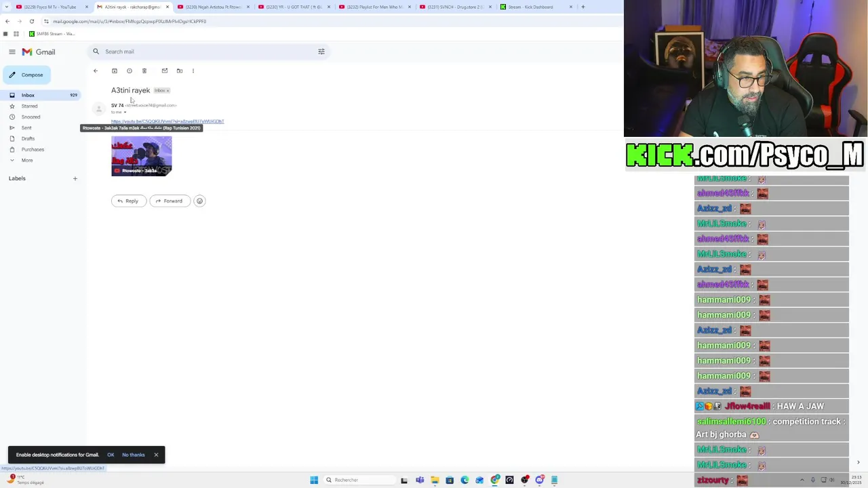Show advanced search options icon
The width and height of the screenshot is (868, 488).
(321, 52)
